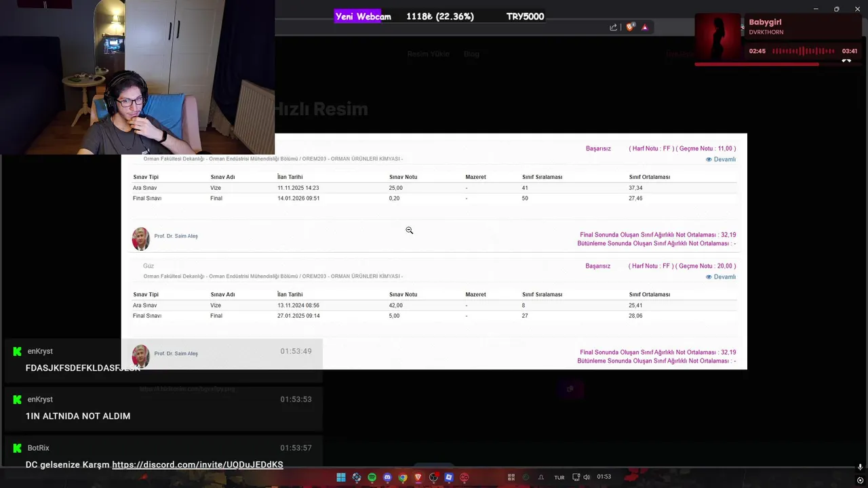Click class average value 37,34
868x488 pixels.
click(635, 188)
